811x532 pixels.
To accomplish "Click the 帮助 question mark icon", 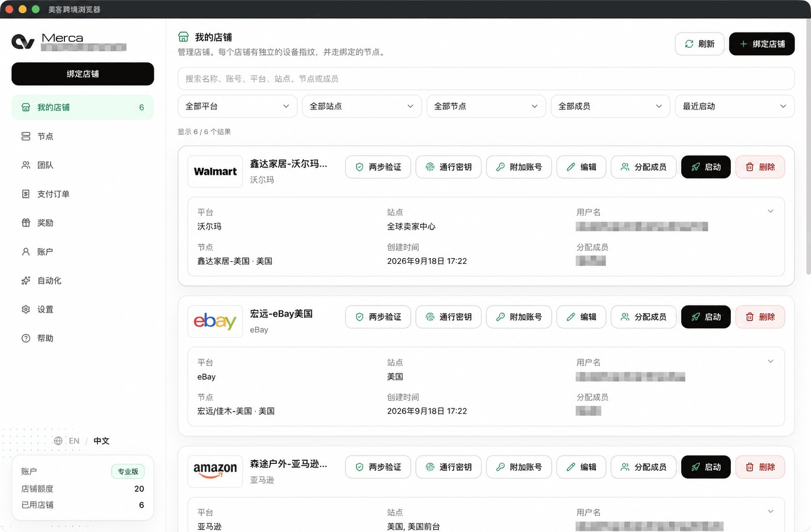I will (x=26, y=338).
